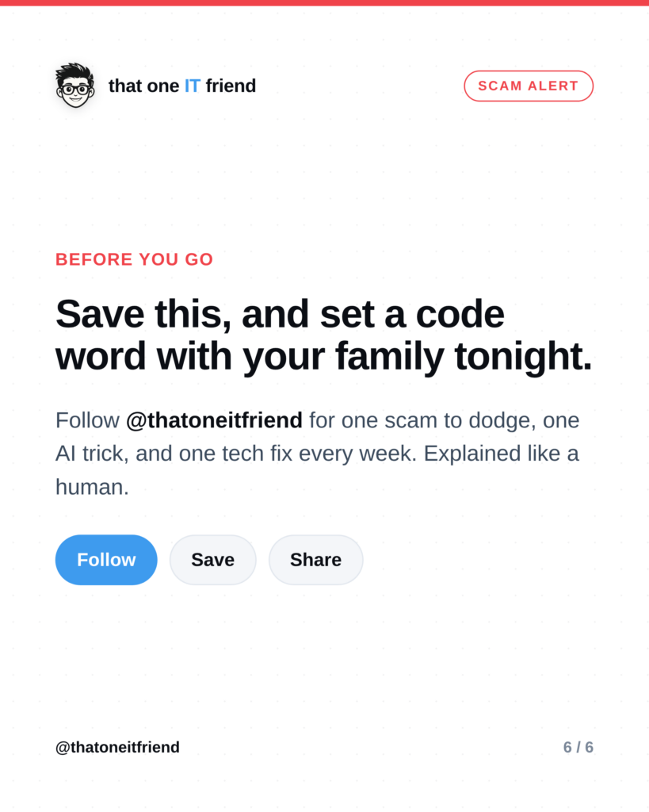Screen dimensions: 649x812
Task: Click the cartoon avatar with glasses
Action: click(75, 86)
